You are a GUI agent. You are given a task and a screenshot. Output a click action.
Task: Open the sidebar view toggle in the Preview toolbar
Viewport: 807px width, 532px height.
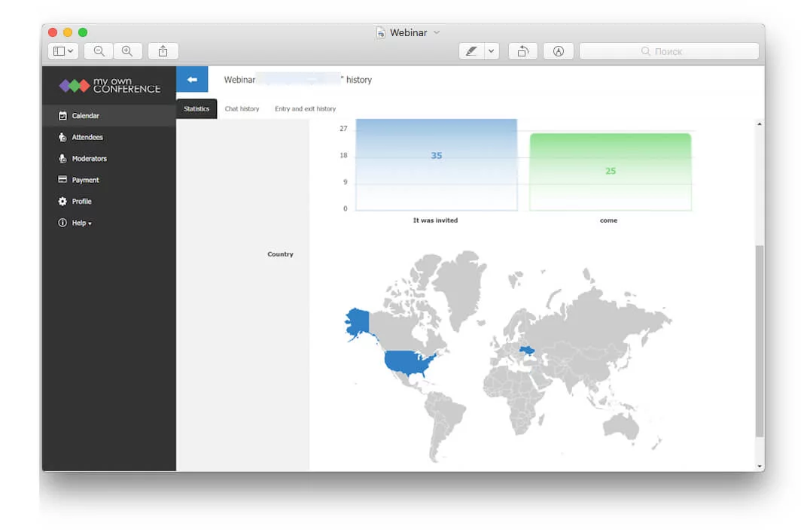[63, 51]
